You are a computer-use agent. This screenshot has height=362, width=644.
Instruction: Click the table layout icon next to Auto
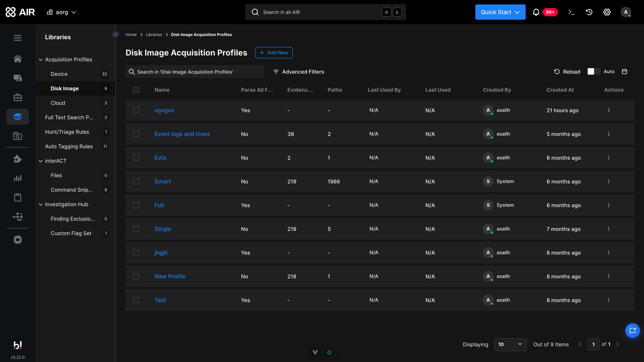point(624,72)
